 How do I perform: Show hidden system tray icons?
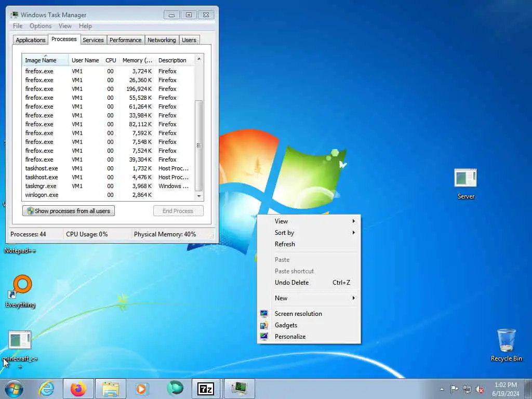(442, 389)
